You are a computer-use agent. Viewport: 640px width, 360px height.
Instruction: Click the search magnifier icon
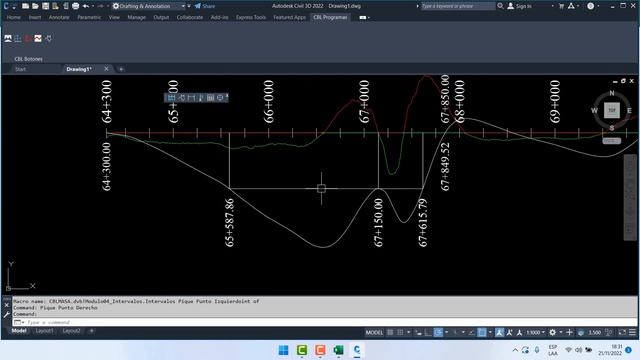coord(500,6)
